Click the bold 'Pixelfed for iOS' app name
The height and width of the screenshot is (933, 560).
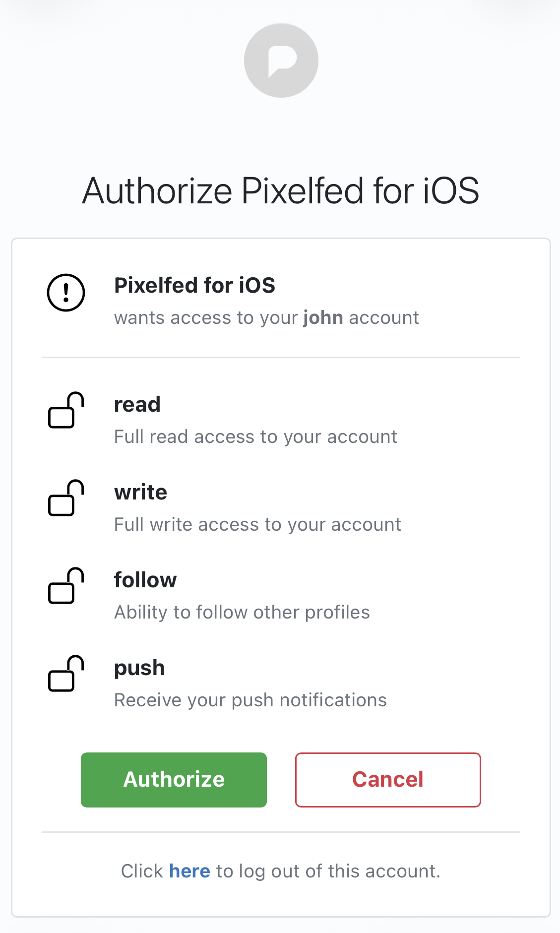(x=194, y=286)
